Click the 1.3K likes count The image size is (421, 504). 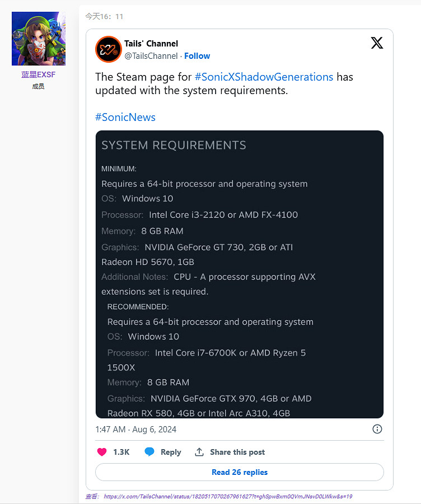[121, 452]
